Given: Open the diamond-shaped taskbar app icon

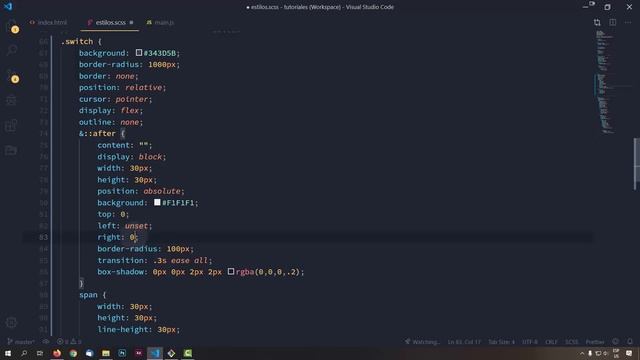Looking at the screenshot, I should 171,353.
